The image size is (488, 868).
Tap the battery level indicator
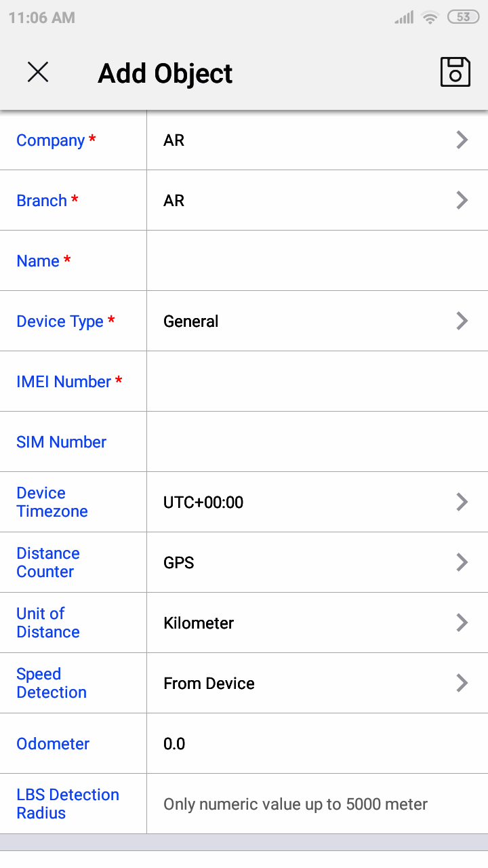(x=464, y=18)
